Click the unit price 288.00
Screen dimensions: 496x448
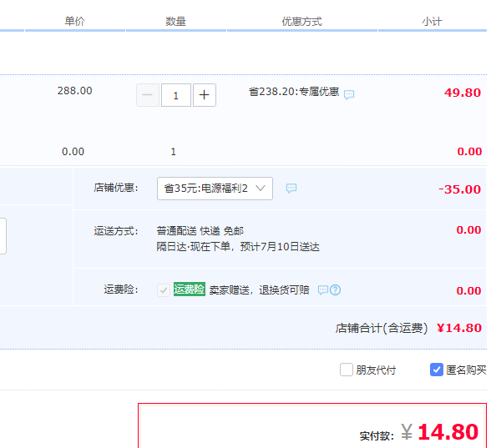[74, 91]
